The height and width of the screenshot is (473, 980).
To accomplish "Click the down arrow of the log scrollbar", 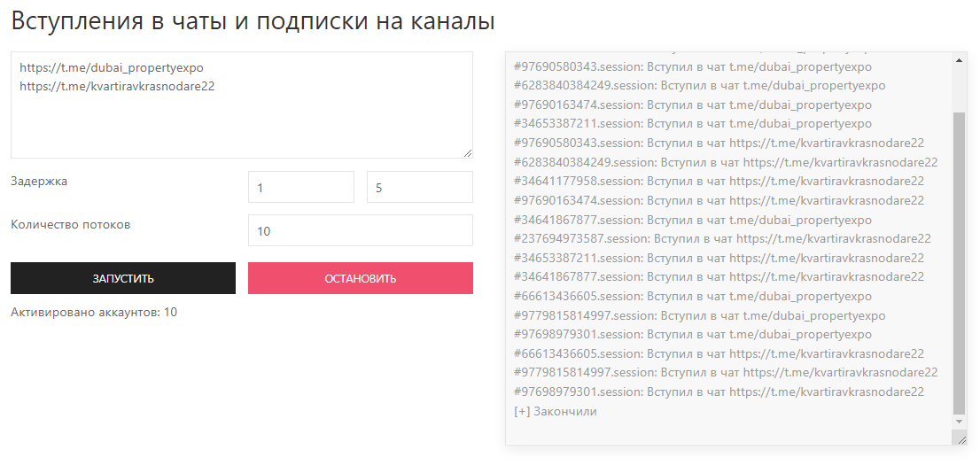I will click(960, 423).
